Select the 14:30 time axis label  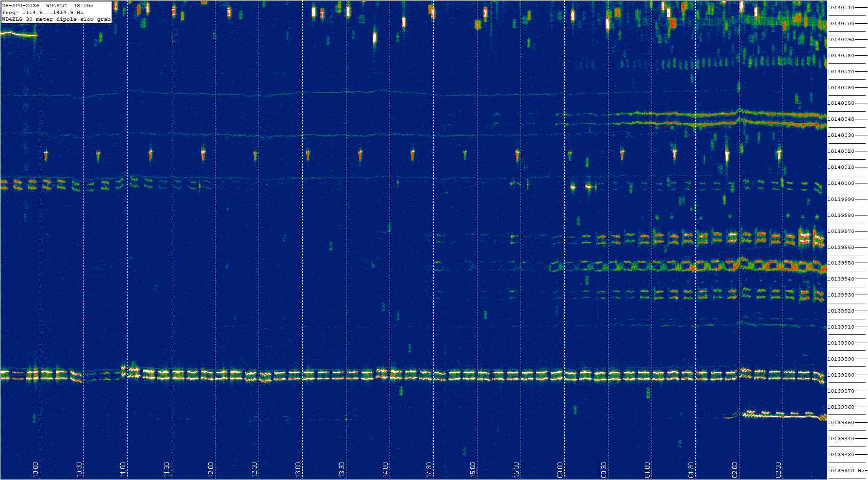[428, 469]
